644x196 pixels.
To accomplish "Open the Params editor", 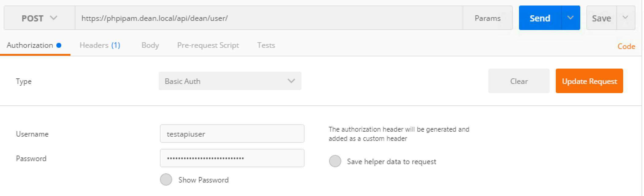I will coord(487,18).
